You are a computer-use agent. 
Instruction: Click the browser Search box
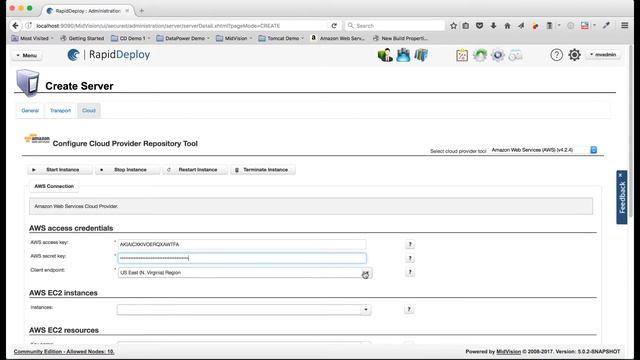coord(395,26)
